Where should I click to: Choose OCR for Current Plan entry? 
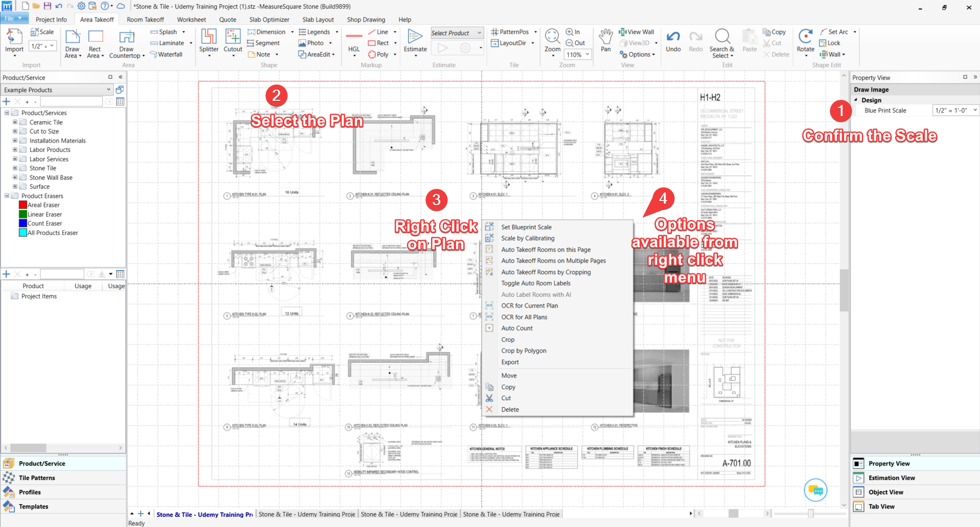(x=530, y=306)
